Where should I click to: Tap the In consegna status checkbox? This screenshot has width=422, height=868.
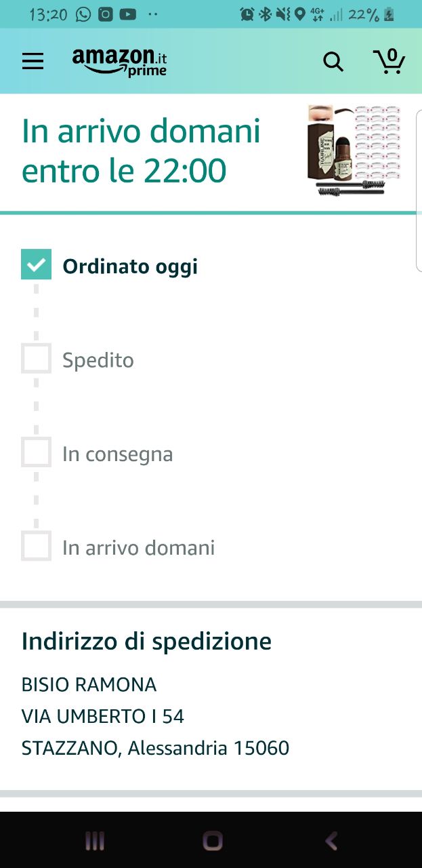click(36, 452)
